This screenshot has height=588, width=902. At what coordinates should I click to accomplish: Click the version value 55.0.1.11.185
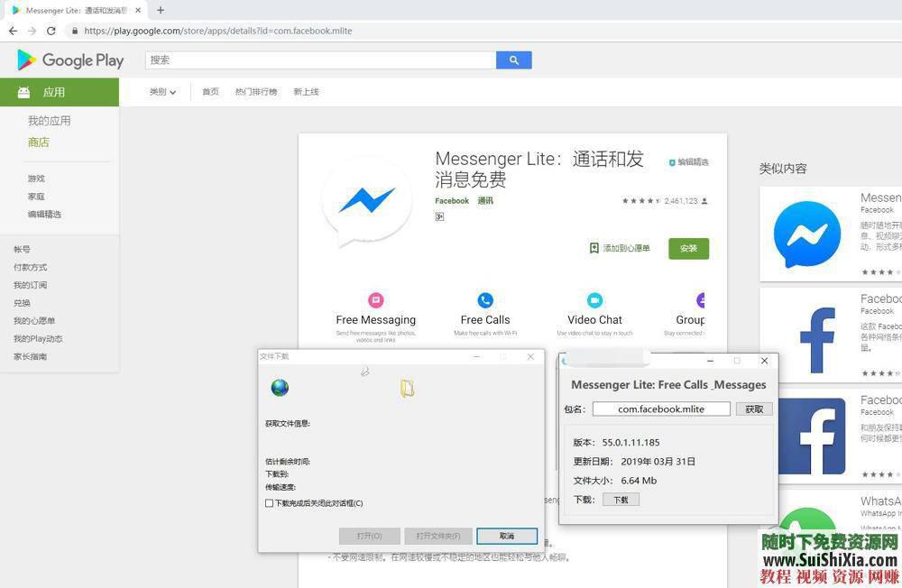tap(631, 443)
